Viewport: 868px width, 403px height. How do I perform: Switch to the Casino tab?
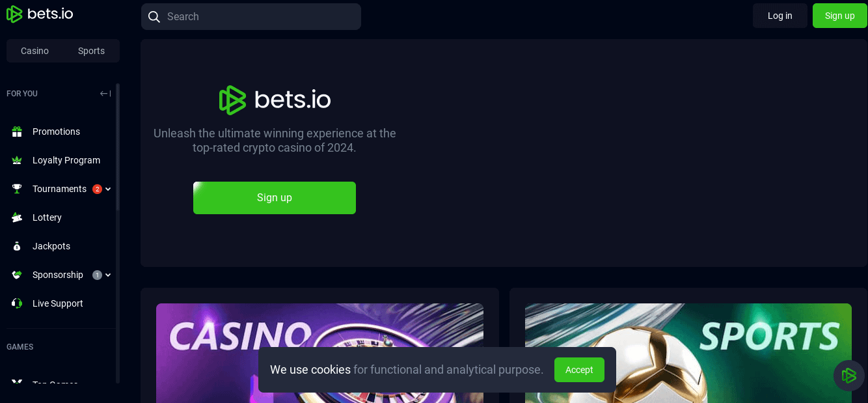coord(34,51)
